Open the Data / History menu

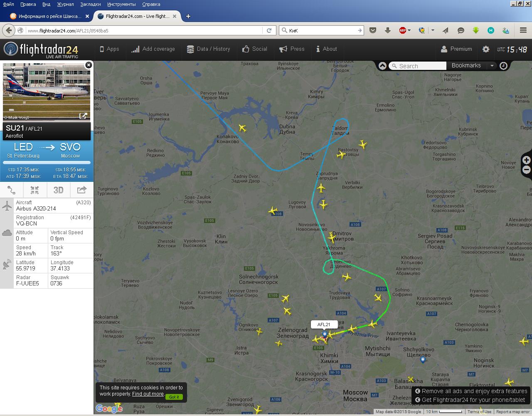click(x=208, y=49)
